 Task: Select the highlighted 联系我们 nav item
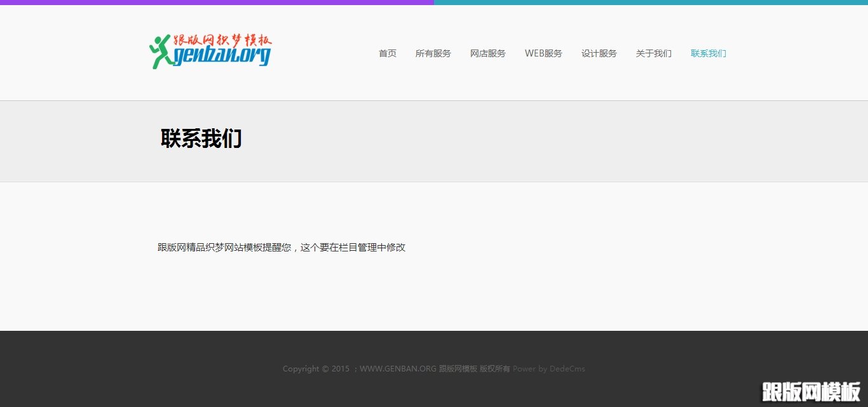click(x=708, y=53)
